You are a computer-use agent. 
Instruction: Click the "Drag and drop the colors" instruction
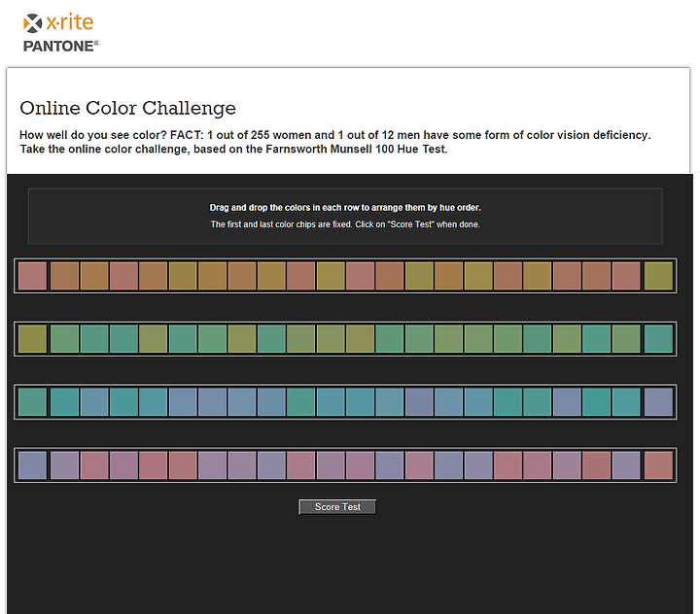(x=345, y=208)
